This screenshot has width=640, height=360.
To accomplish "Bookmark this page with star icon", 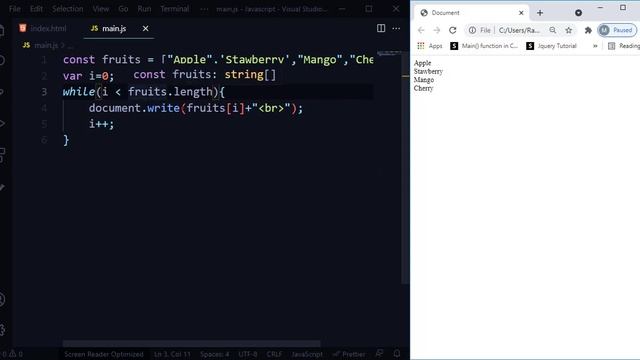I will tap(569, 30).
